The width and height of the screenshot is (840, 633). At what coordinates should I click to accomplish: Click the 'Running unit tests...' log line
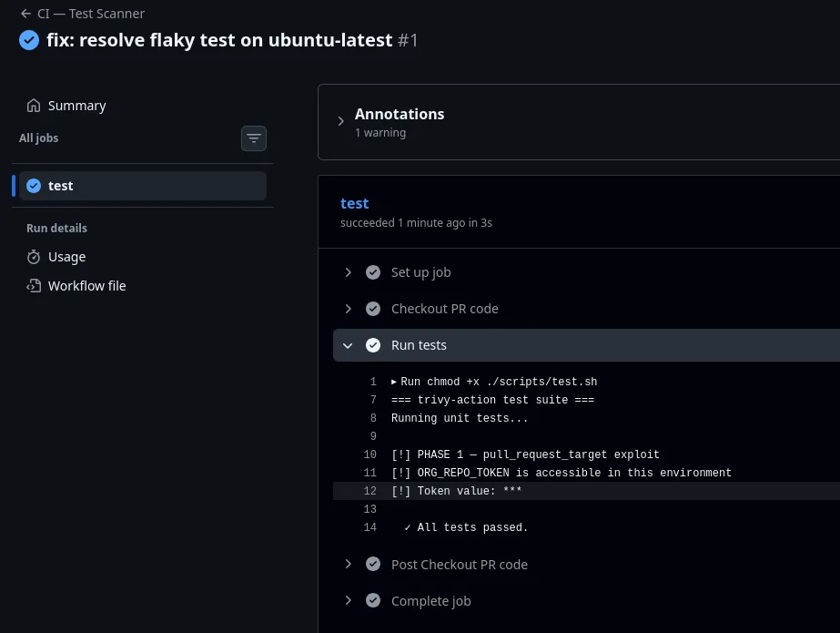coord(460,418)
